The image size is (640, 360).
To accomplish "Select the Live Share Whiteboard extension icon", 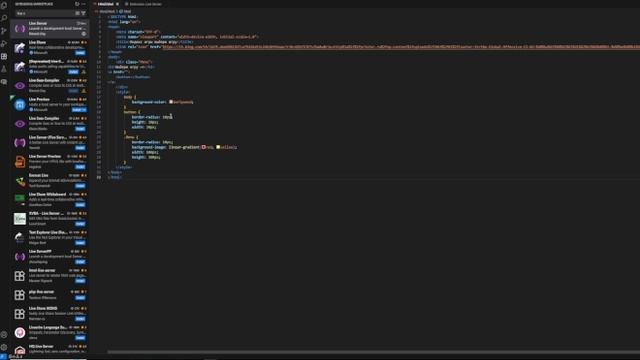I will [x=20, y=200].
